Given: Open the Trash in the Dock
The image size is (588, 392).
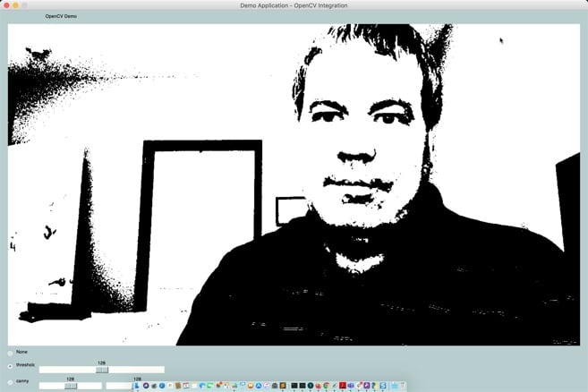Looking at the screenshot, I should (x=403, y=386).
